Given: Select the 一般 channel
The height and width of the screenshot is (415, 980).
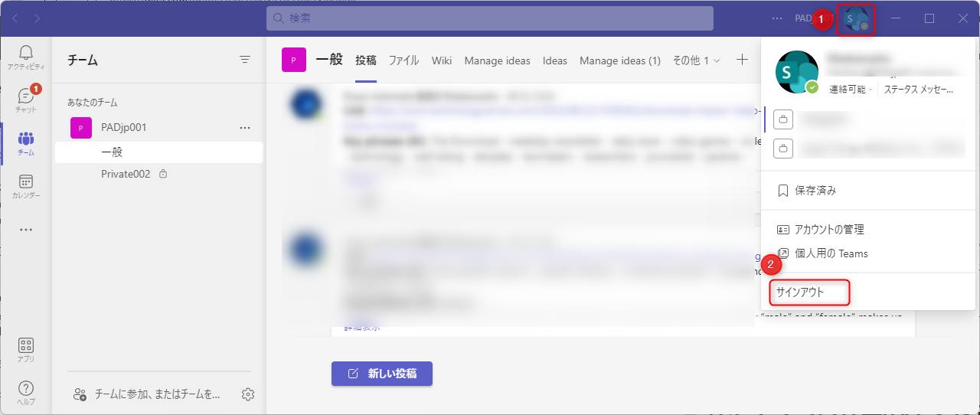Looking at the screenshot, I should pos(159,152).
